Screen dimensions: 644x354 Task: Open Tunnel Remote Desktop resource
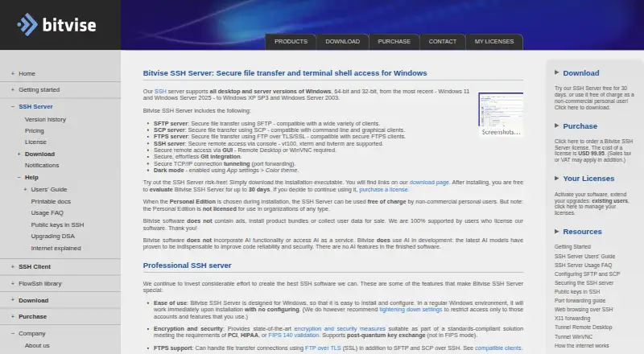click(x=583, y=327)
